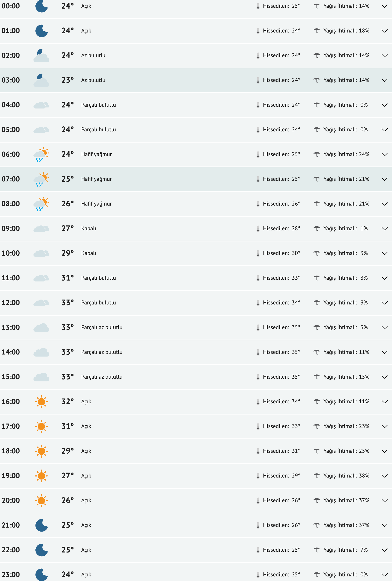Click the sun icon for 20:00
Viewport: 392px width, 581px height.
tap(41, 500)
